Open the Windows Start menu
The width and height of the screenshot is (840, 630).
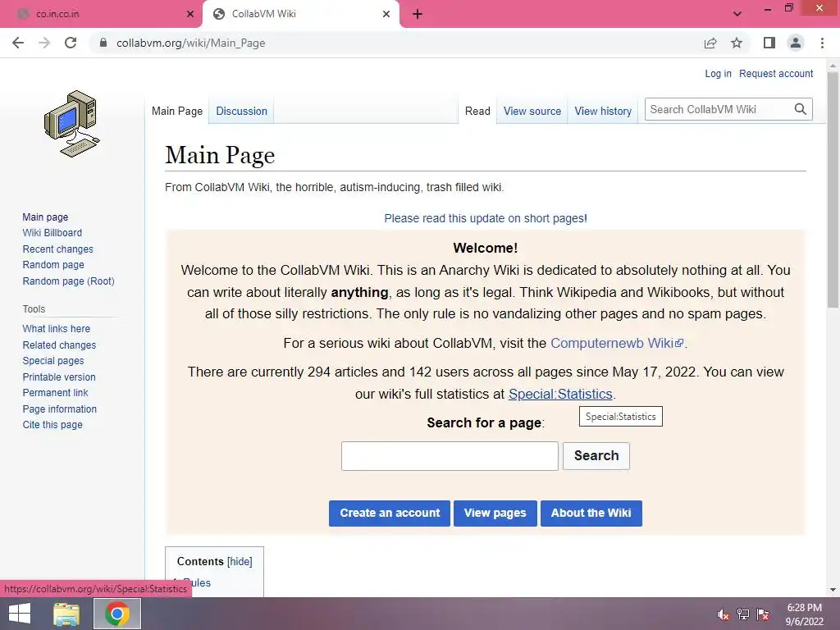20,614
